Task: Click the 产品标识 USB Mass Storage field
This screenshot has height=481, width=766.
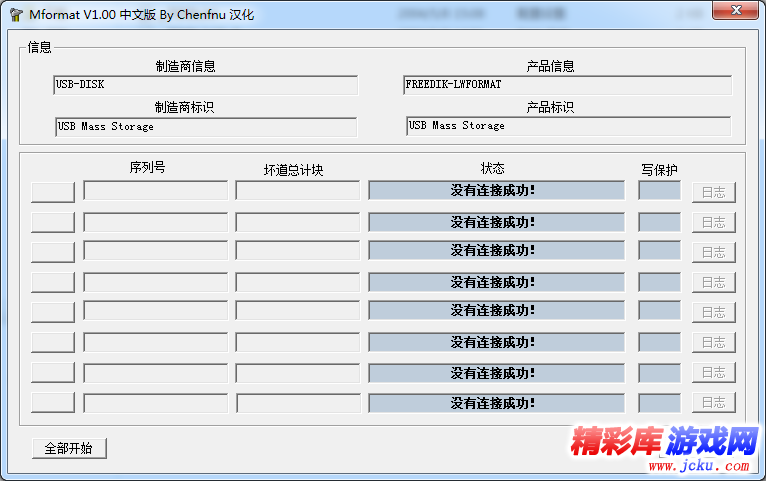Action: [569, 126]
